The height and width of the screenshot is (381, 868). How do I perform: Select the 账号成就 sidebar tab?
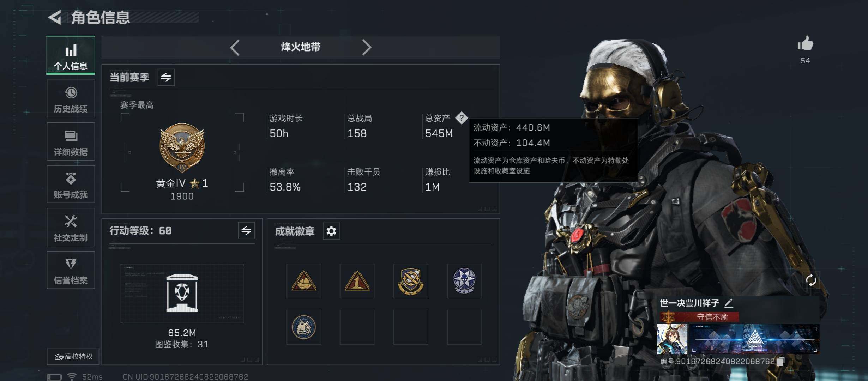click(71, 184)
